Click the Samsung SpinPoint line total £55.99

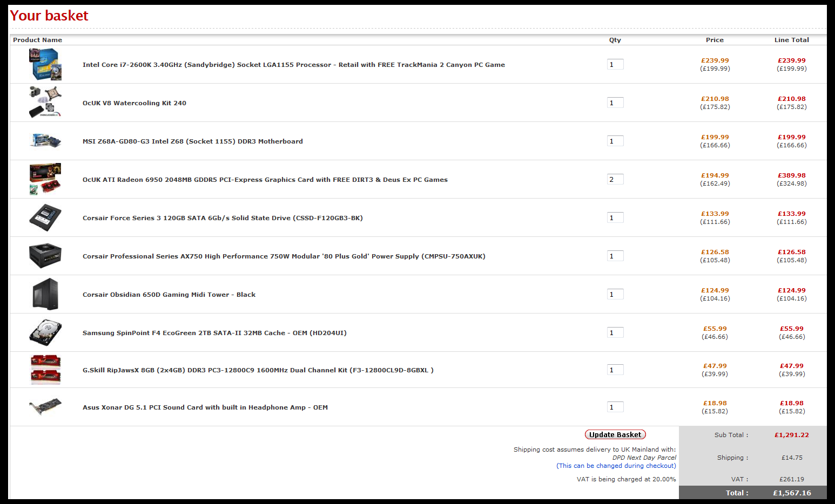click(x=792, y=329)
